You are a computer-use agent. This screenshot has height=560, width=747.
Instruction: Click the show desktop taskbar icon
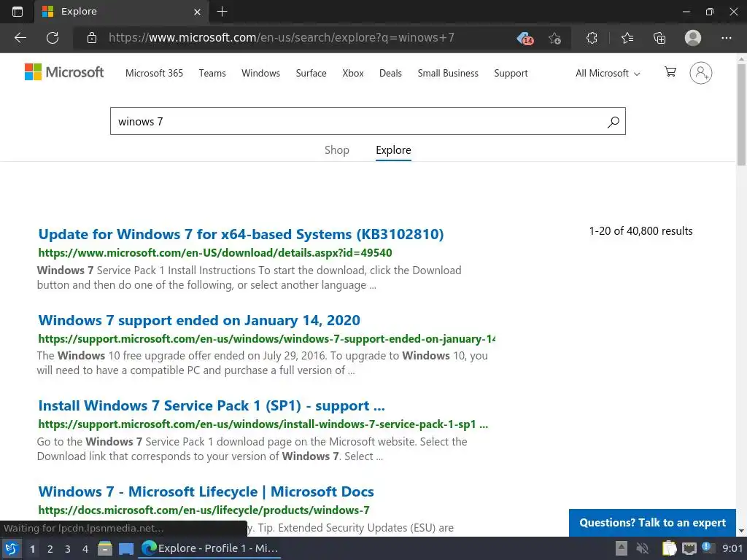pyautogui.click(x=126, y=548)
